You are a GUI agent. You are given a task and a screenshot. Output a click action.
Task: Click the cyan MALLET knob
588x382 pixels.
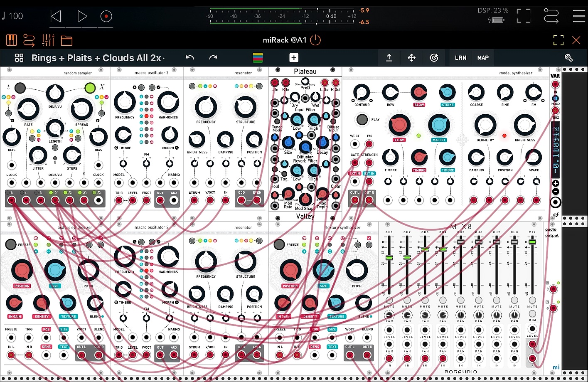click(x=439, y=125)
